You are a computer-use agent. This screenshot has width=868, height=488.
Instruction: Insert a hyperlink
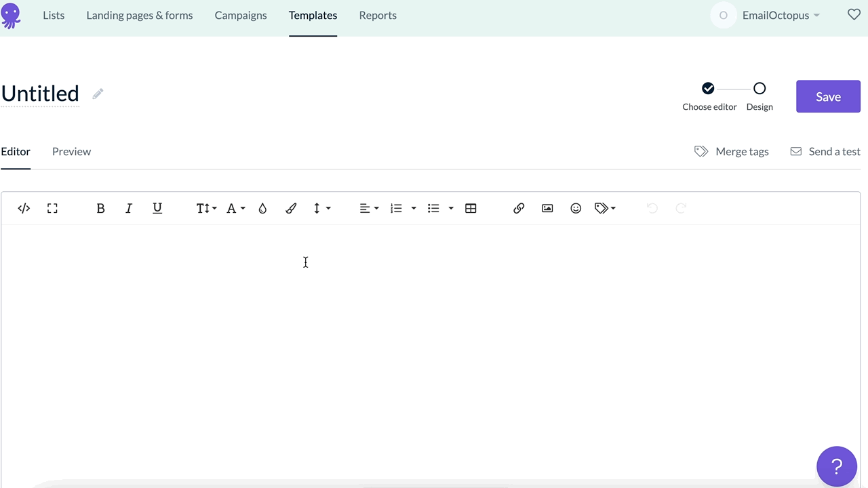click(x=518, y=208)
